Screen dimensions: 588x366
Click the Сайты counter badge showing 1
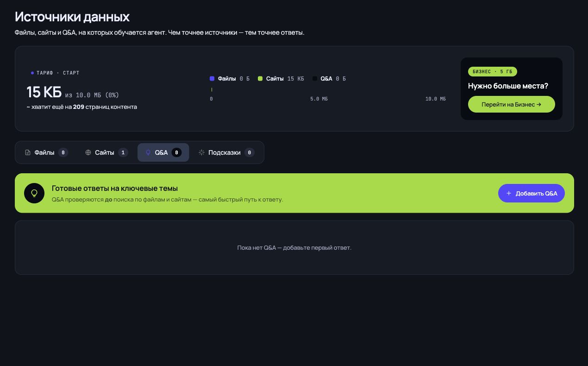[123, 152]
